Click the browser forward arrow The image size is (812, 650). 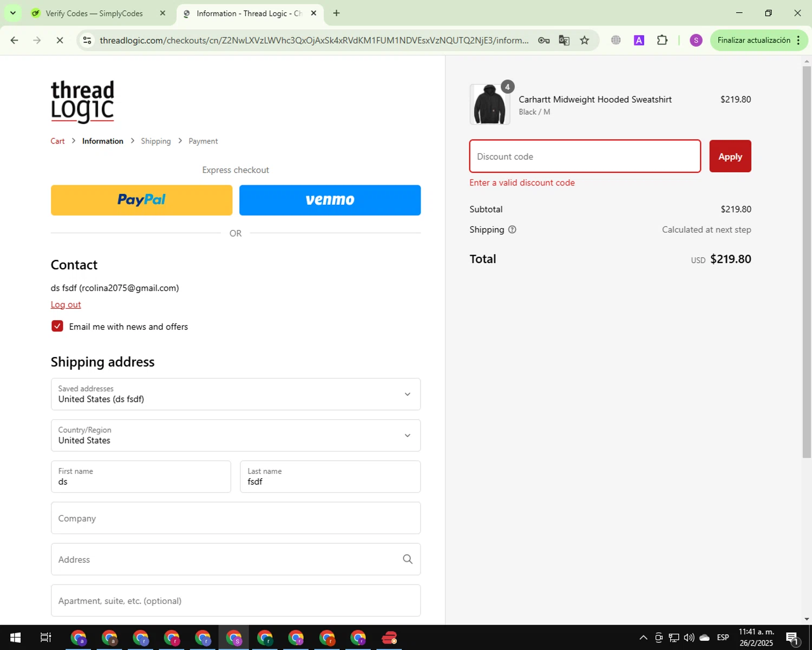click(x=37, y=40)
